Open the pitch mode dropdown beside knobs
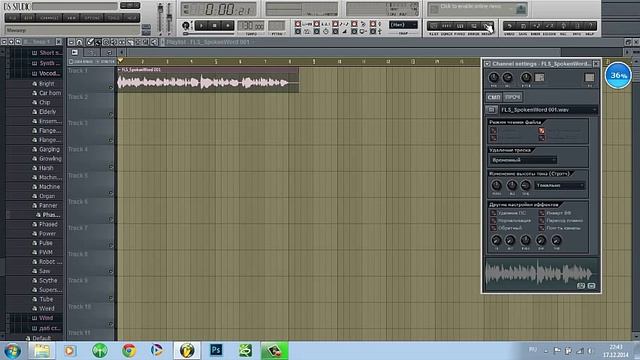The image size is (640, 360). pos(560,185)
